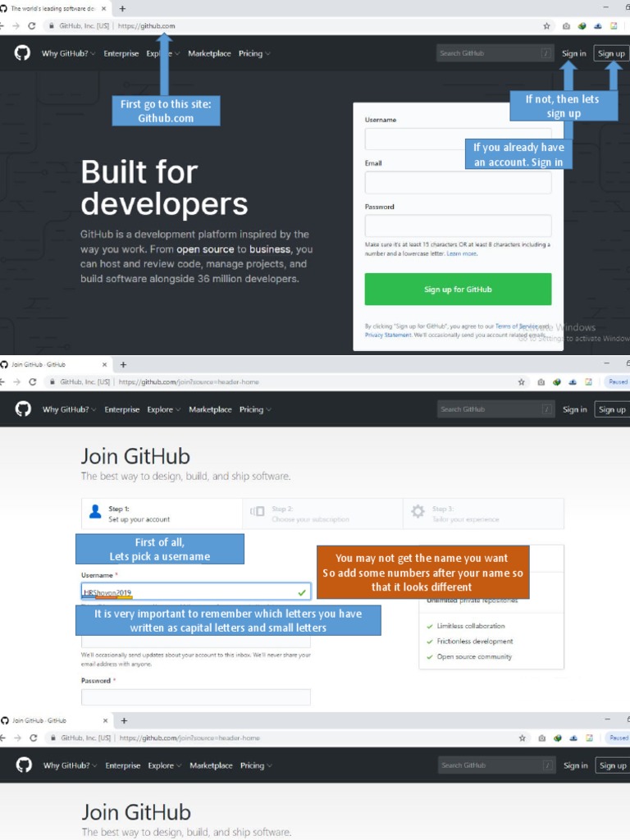Click the Username field containing HRShovon2019
630x840 pixels.
pyautogui.click(x=196, y=592)
